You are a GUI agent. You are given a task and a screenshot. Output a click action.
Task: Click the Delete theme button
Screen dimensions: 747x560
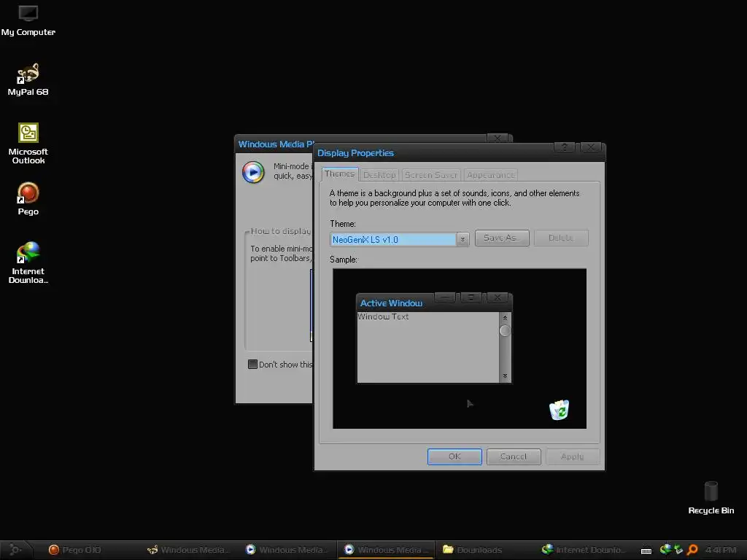[x=561, y=238]
